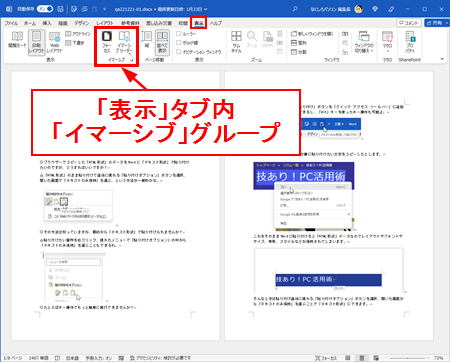Expand the document title dropdown arrow

tap(206, 9)
